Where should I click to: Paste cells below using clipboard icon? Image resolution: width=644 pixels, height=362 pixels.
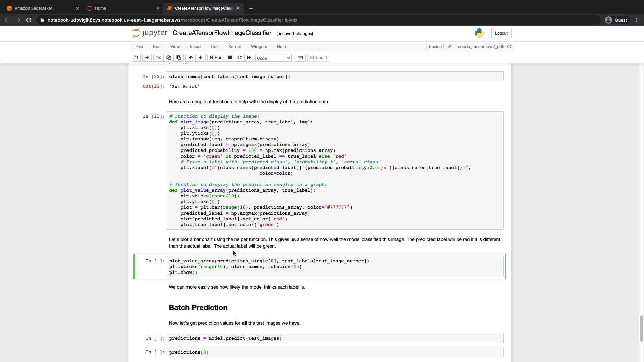[179, 58]
